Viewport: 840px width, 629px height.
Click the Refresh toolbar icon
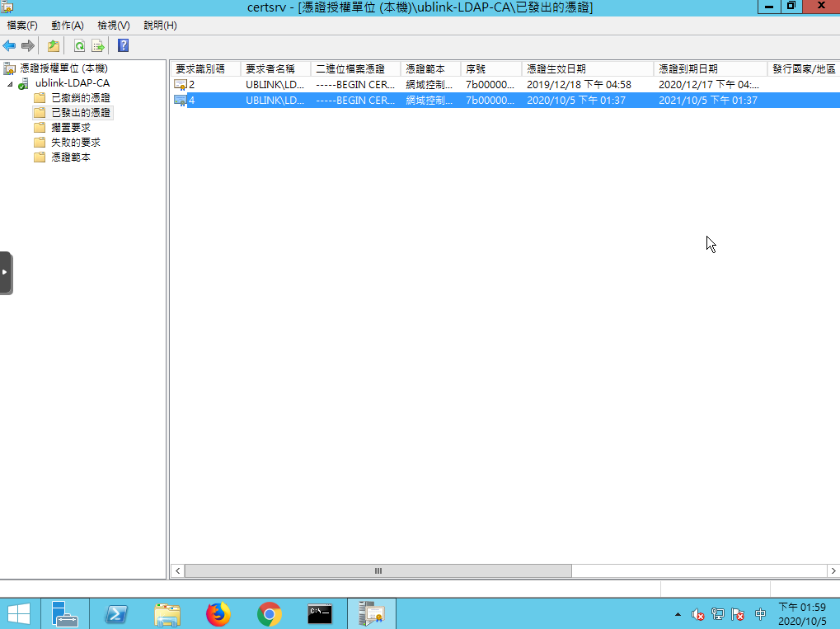pos(79,46)
